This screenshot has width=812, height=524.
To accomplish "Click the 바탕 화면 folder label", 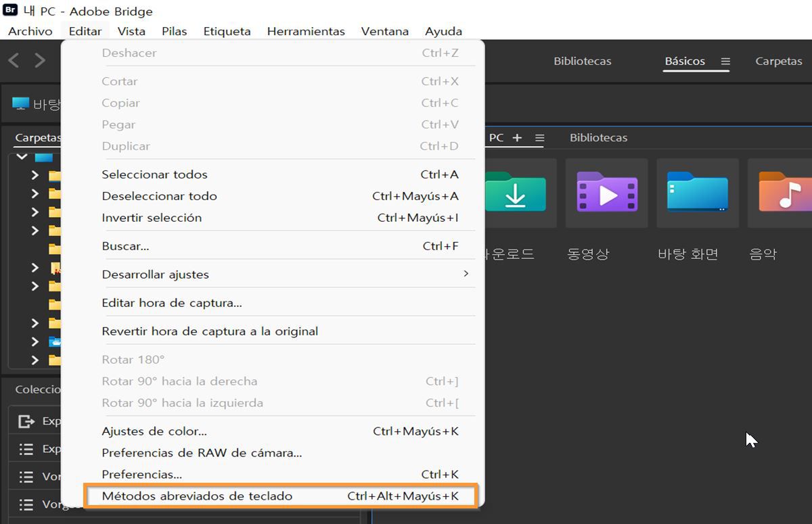I will point(688,255).
